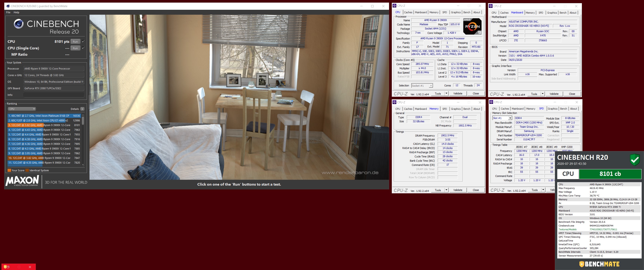Click the Processor name field in Your System

(x=54, y=69)
